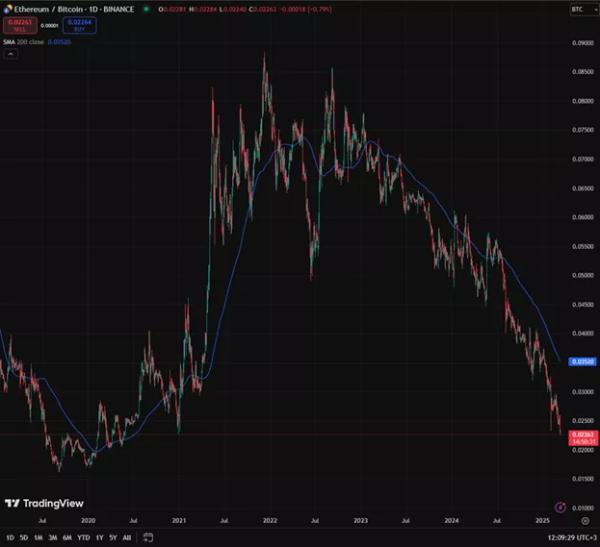Click the SMA 200 close indicator label
This screenshot has height=547, width=600.
27,42
